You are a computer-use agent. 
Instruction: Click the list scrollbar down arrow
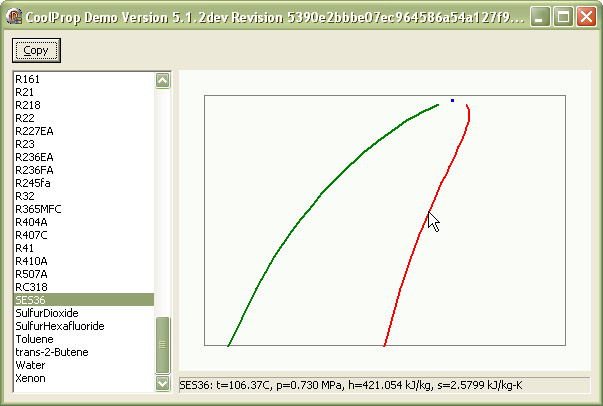point(163,382)
